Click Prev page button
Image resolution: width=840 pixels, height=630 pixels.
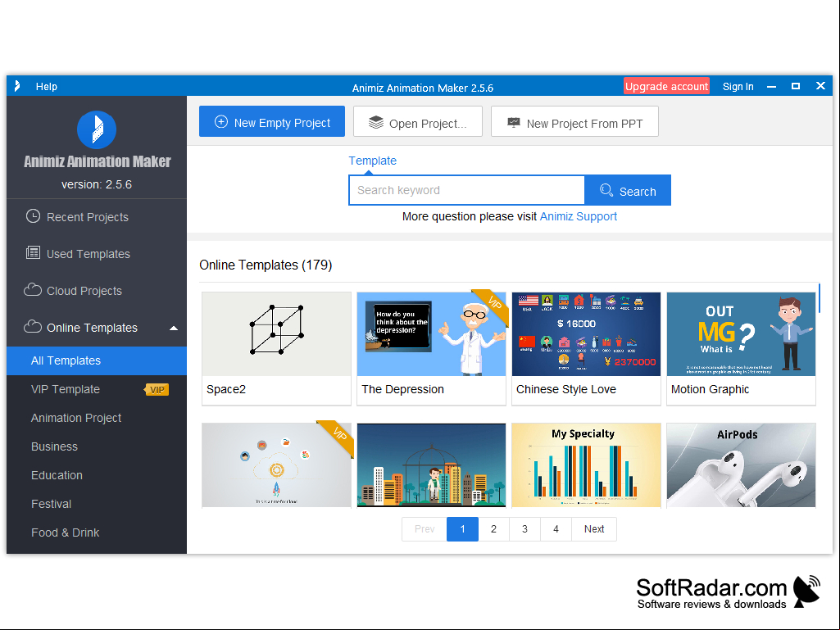(425, 529)
